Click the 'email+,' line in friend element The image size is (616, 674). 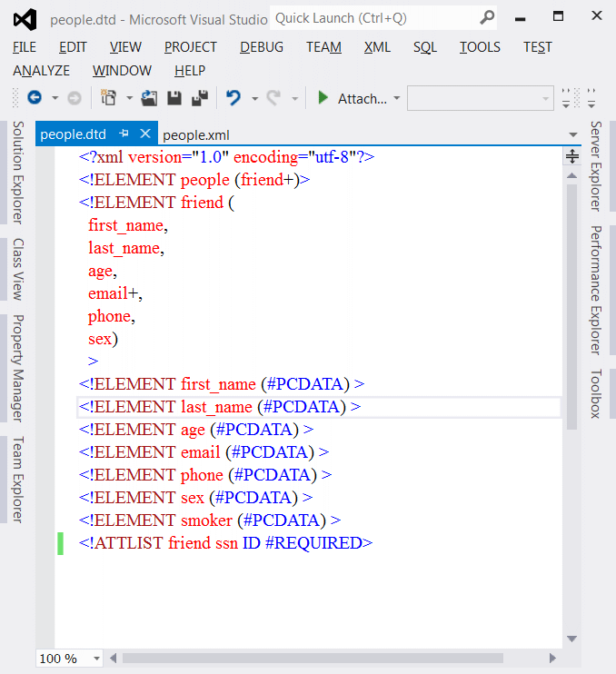coord(115,293)
